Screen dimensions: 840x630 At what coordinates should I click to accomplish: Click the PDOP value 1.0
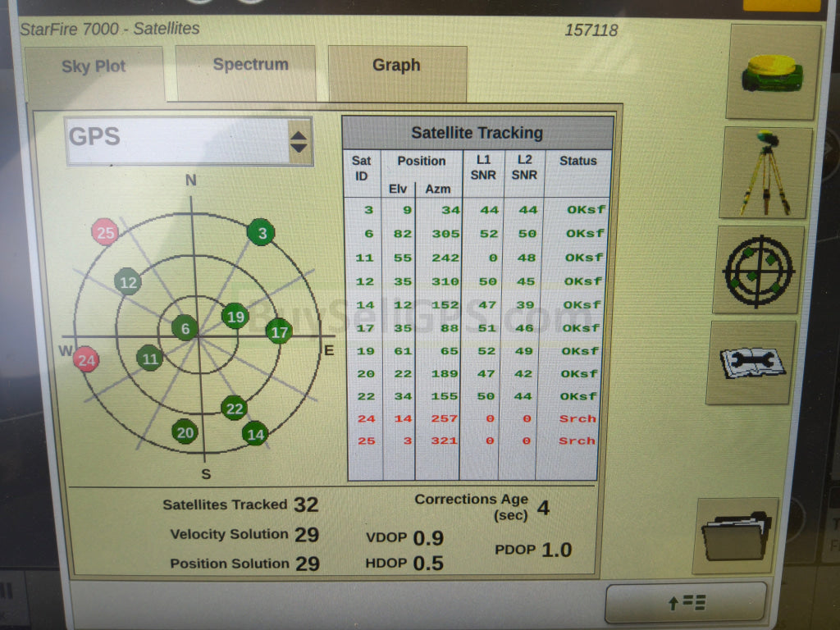557,550
